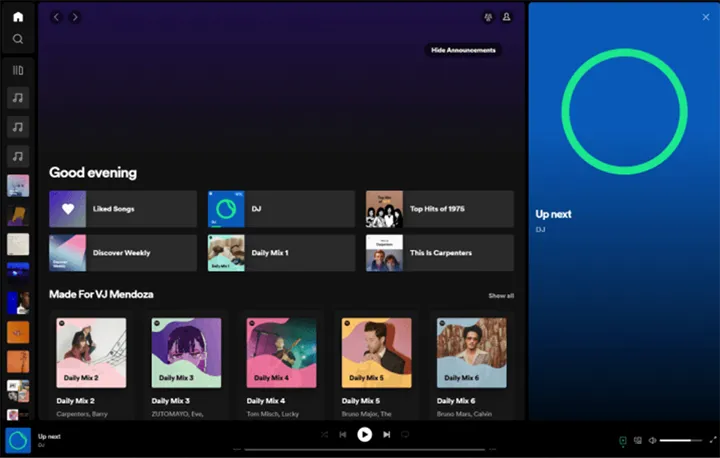The height and width of the screenshot is (458, 720).
Task: Click Up next track title in bottom bar
Action: click(49, 436)
